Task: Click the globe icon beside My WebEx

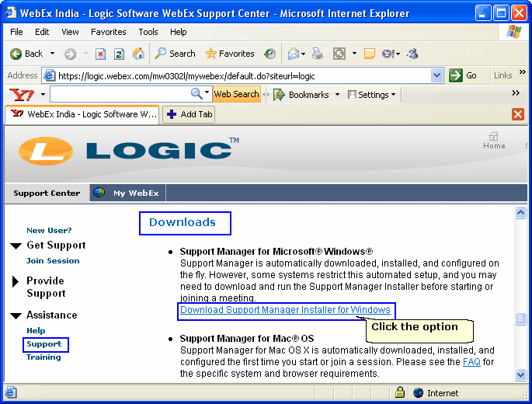Action: tap(99, 193)
